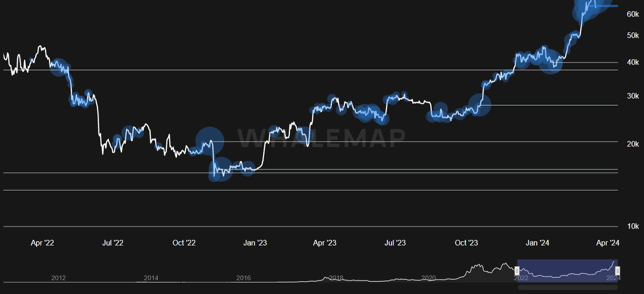Click the right range selector handle
The image size is (644, 294).
coord(617,270)
